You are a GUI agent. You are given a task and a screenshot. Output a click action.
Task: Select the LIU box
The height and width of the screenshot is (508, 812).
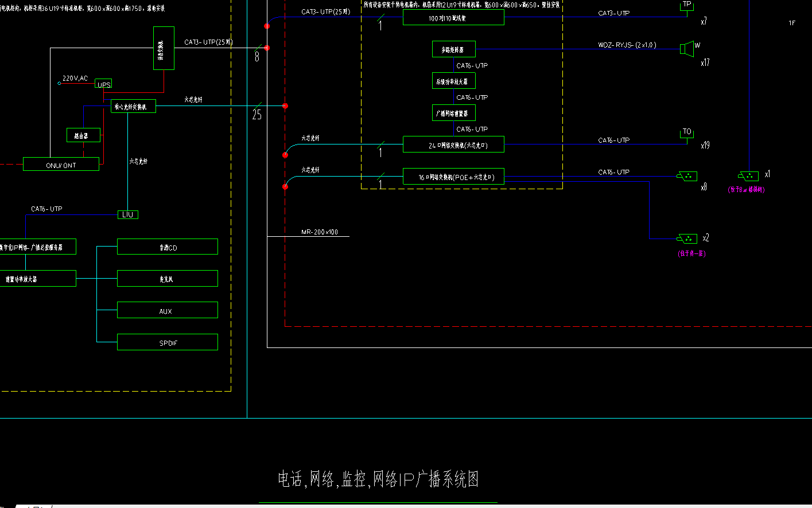pyautogui.click(x=127, y=214)
